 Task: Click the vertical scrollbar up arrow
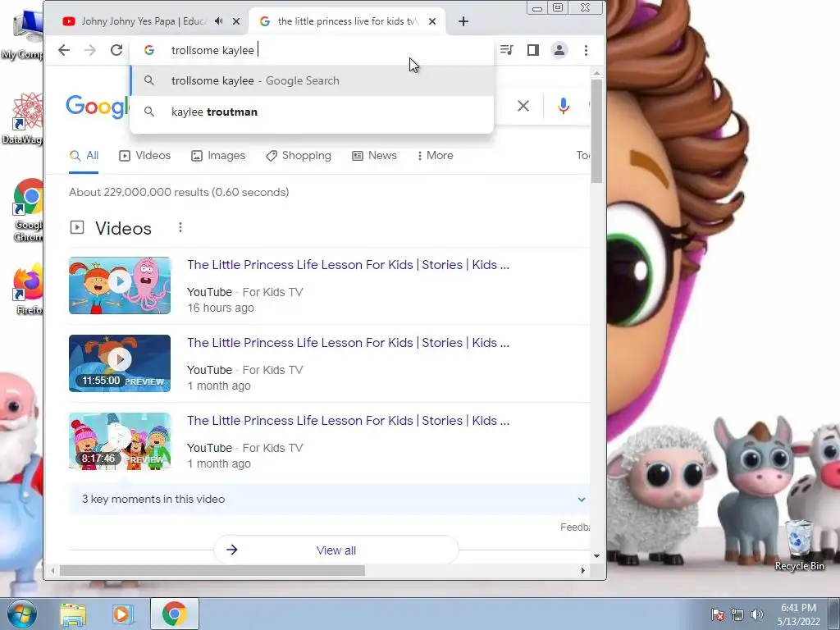point(597,73)
